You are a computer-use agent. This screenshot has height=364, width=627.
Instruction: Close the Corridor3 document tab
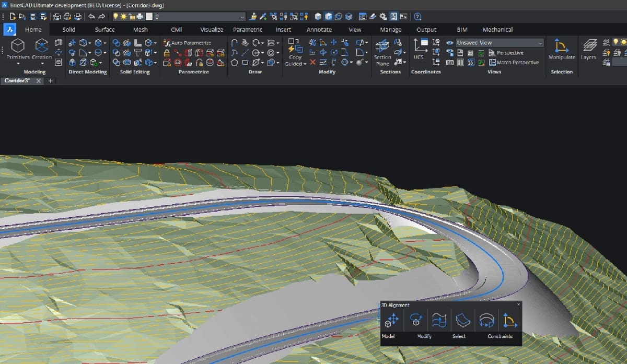pyautogui.click(x=39, y=81)
